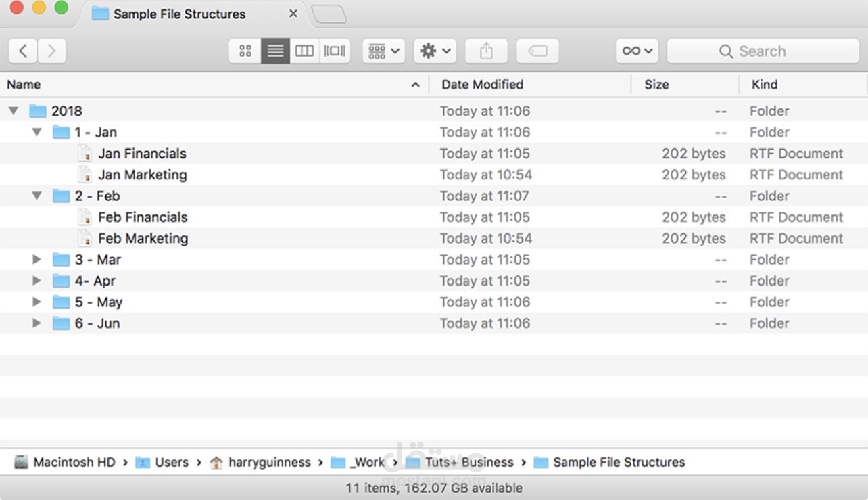Open the item arrangement dropdown
This screenshot has height=500, width=868.
(x=383, y=51)
